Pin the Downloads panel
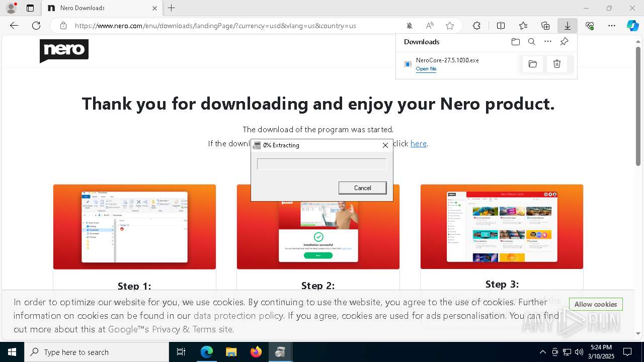The width and height of the screenshot is (644, 362). [564, 42]
